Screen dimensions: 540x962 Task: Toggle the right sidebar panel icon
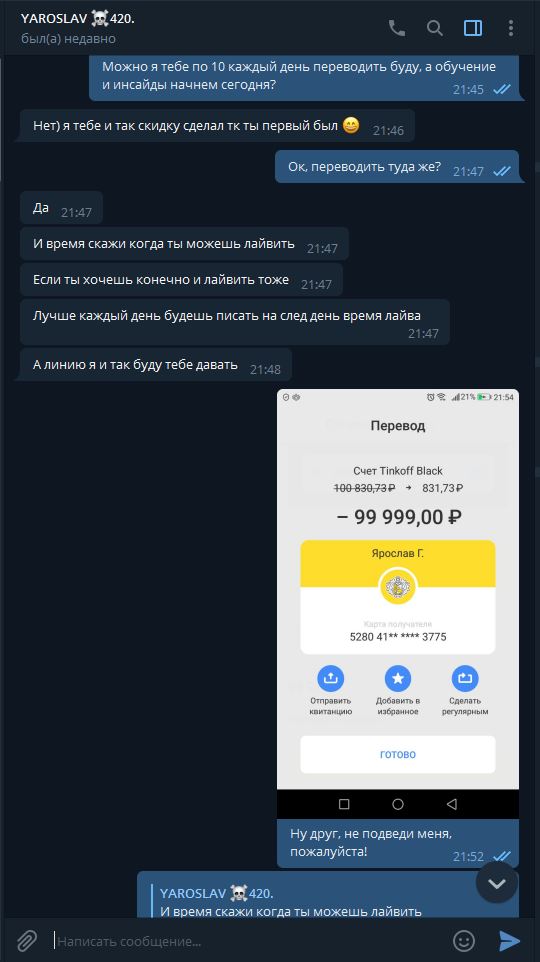[472, 28]
